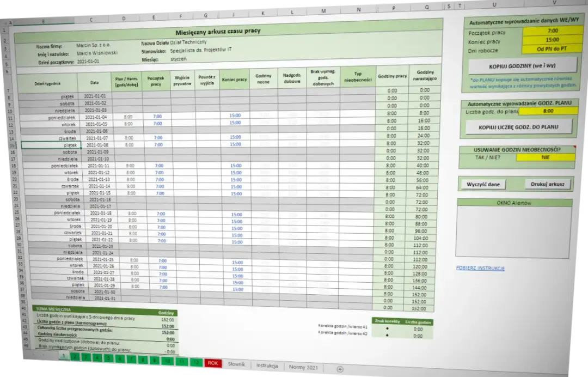Select month sheet tab 12
Image resolution: width=588 pixels, height=377 pixels.
point(196,362)
